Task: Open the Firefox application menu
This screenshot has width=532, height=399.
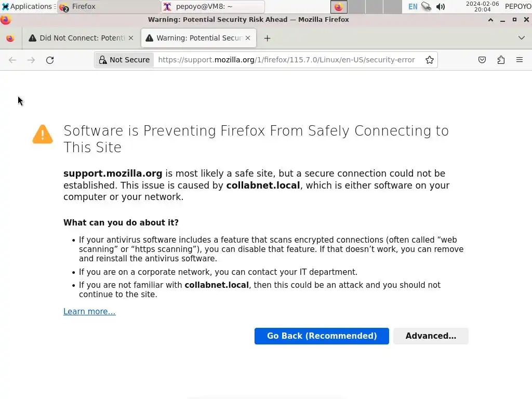Action: [520, 60]
